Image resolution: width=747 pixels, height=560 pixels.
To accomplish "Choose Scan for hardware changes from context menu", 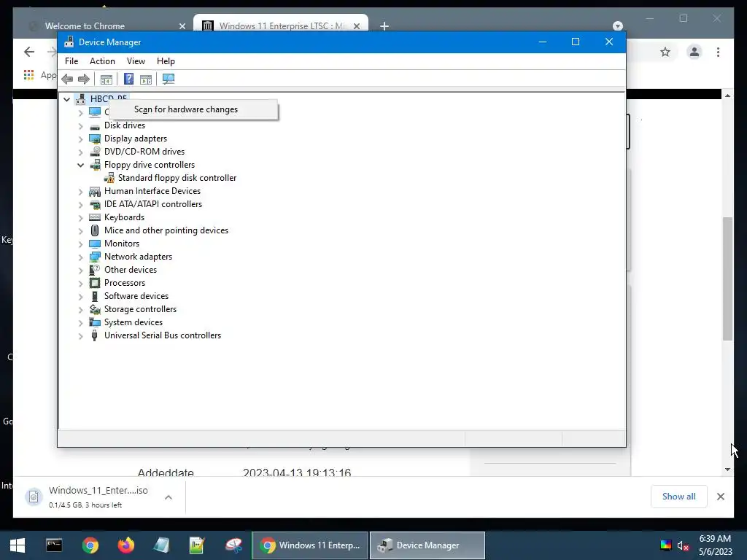I will click(193, 109).
